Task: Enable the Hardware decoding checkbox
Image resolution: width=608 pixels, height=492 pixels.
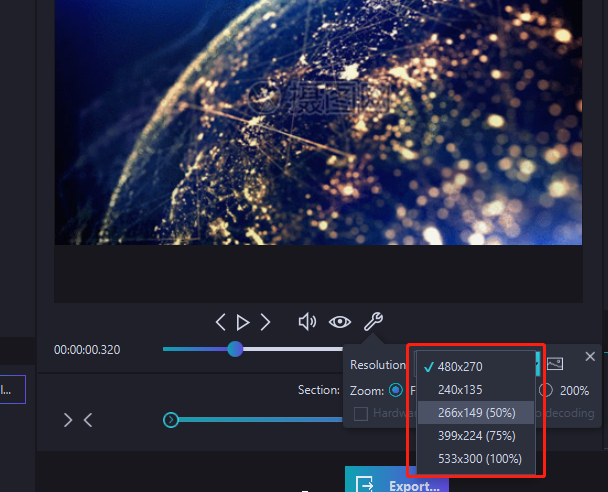Action: [x=361, y=413]
